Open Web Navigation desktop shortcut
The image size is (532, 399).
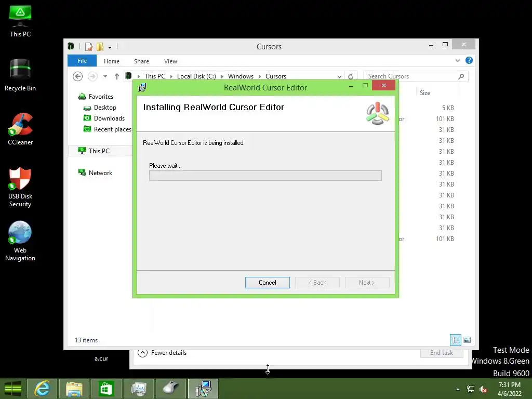(20, 241)
